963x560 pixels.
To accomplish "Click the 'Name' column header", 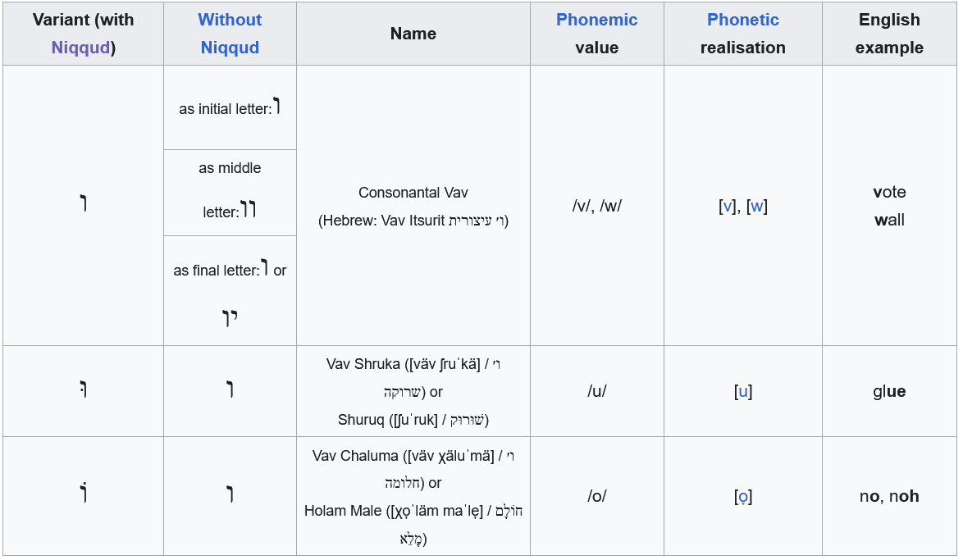I will pyautogui.click(x=413, y=34).
